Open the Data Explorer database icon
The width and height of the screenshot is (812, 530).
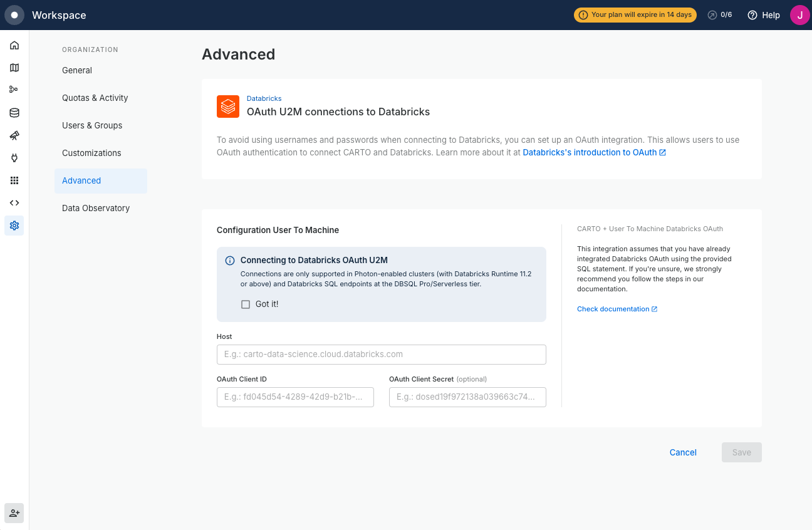[14, 113]
